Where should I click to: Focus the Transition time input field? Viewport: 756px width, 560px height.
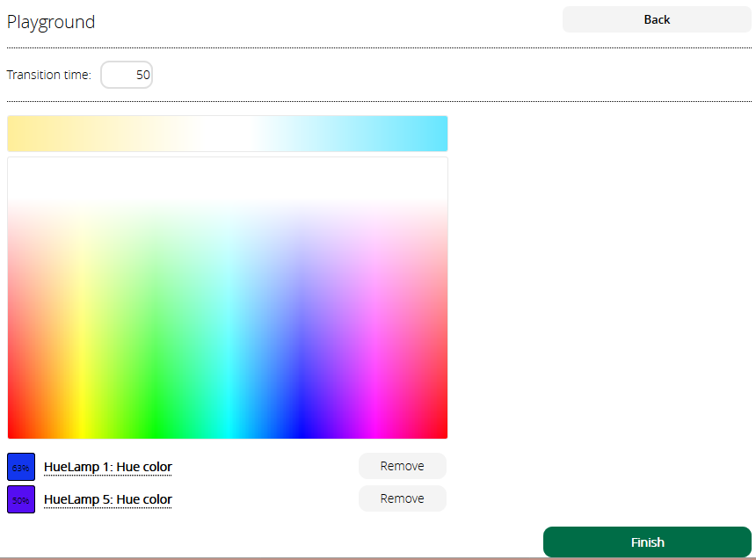pos(127,75)
